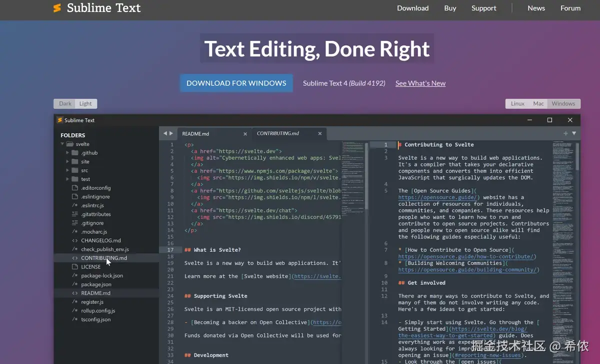Open the tab list dropdown arrow

[x=574, y=133]
